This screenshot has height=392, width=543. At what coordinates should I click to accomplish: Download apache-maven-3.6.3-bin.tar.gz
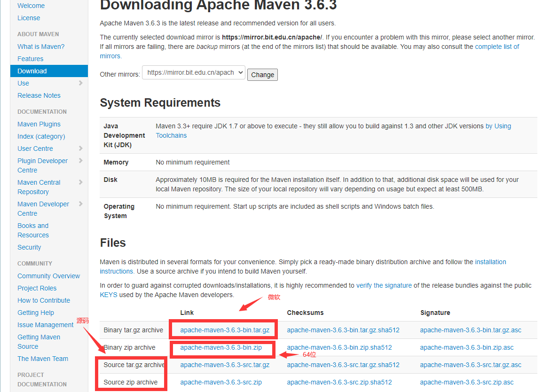pos(225,330)
